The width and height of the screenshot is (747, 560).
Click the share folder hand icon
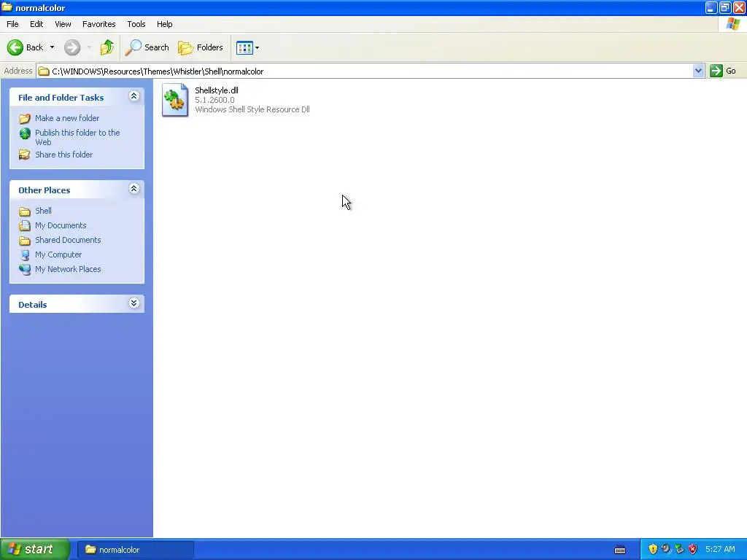(x=25, y=155)
